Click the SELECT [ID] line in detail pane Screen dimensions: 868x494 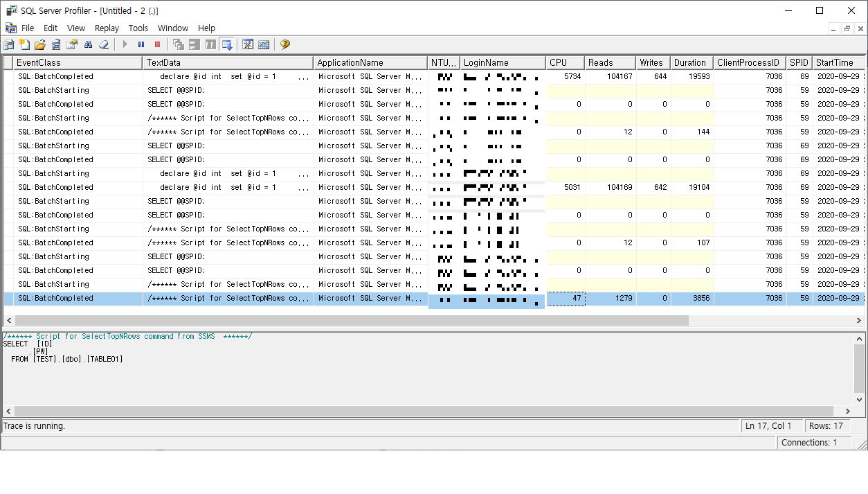point(28,344)
